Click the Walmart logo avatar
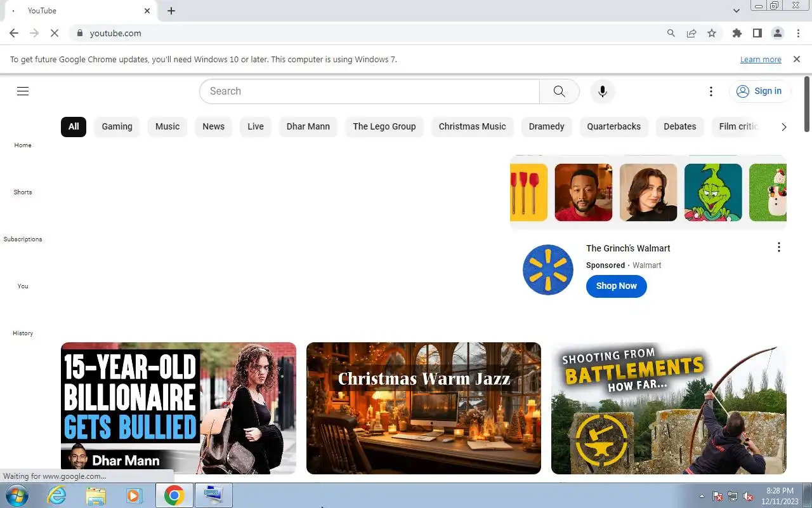Viewport: 812px width, 508px height. click(548, 270)
